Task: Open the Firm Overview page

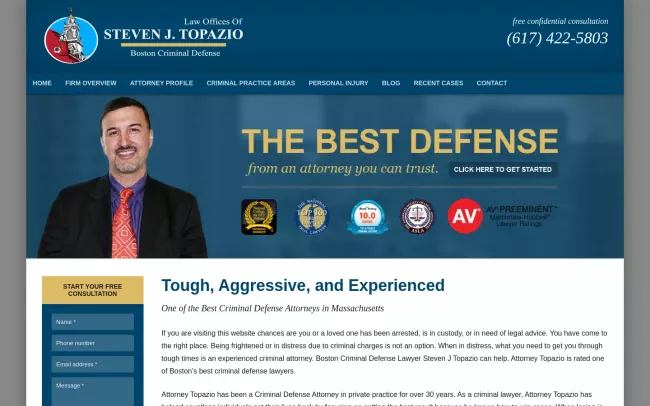Action: click(x=91, y=83)
